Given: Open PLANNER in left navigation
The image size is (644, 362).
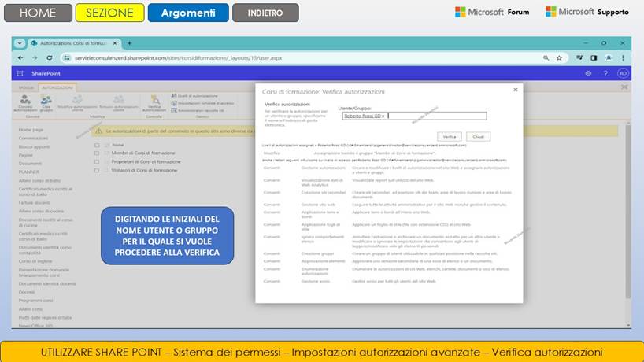Looking at the screenshot, I should click(x=29, y=172).
